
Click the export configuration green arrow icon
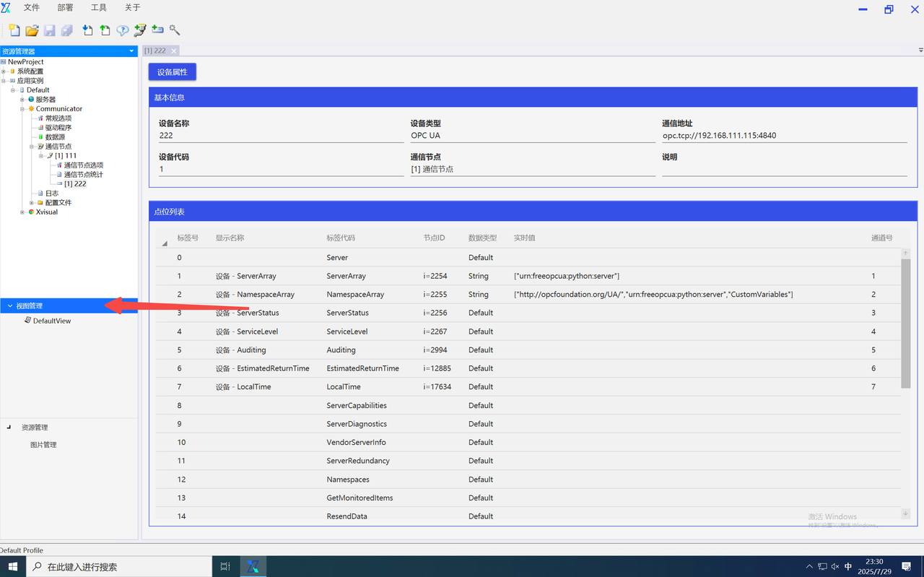[105, 30]
